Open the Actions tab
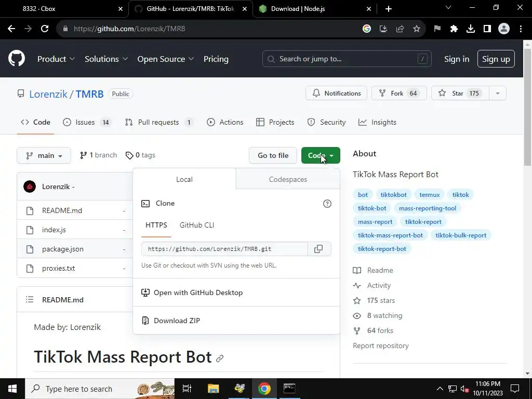This screenshot has height=399, width=532. click(225, 122)
